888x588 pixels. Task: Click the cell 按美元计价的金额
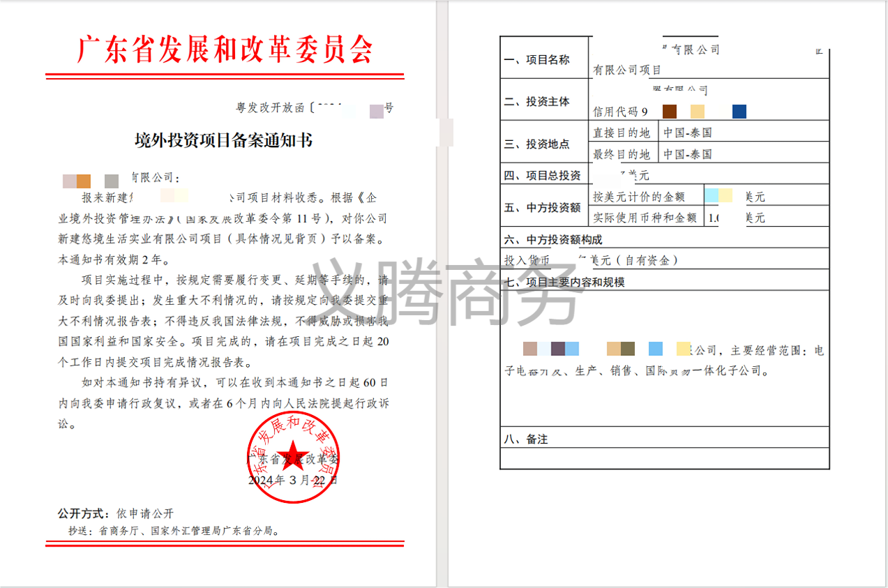click(x=639, y=197)
